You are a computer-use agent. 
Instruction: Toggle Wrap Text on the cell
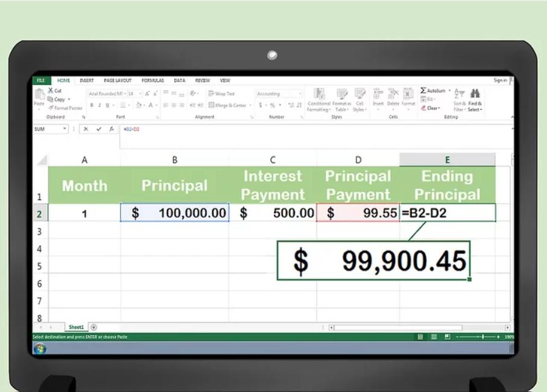[221, 94]
